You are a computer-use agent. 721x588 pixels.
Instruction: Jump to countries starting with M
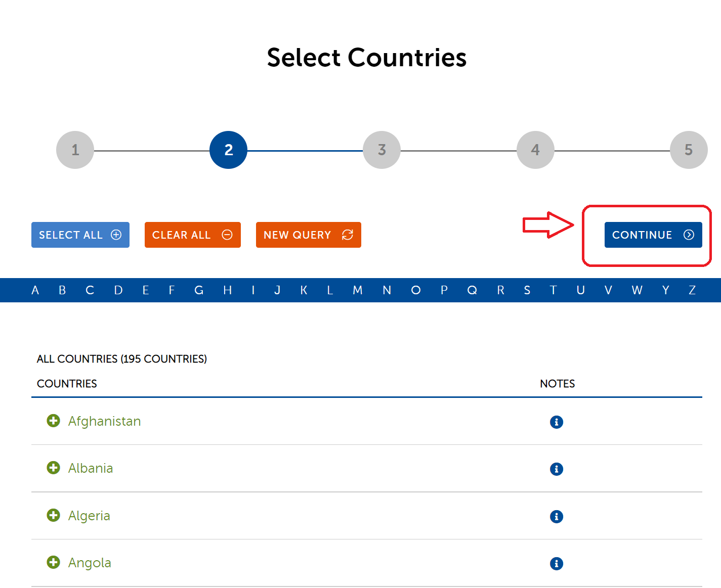pyautogui.click(x=357, y=290)
